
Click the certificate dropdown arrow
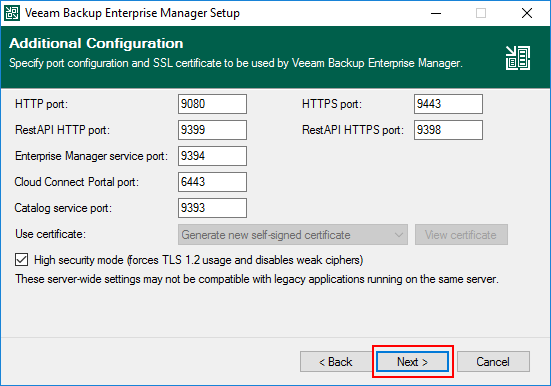pyautogui.click(x=398, y=234)
